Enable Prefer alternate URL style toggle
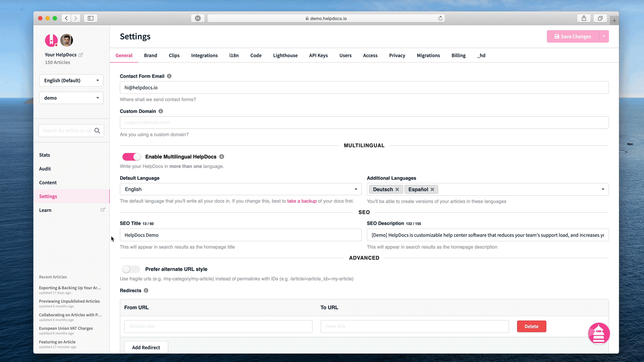The height and width of the screenshot is (362, 644). (x=131, y=269)
